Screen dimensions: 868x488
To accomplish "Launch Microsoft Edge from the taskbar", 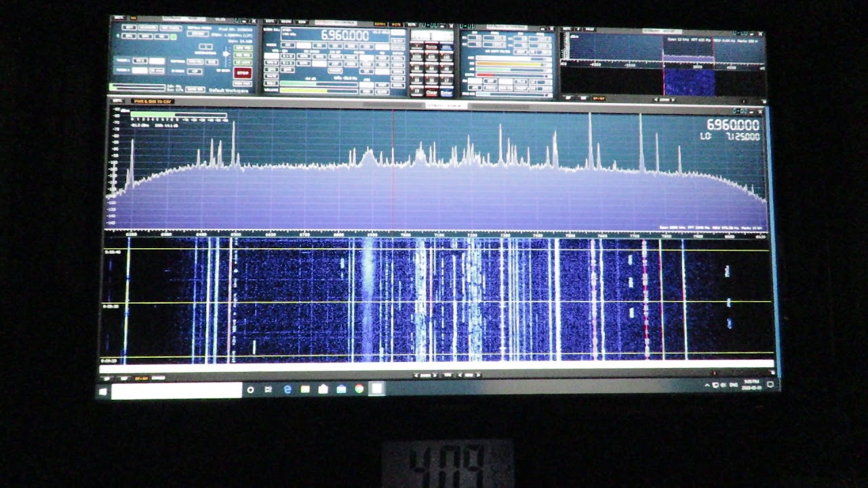I will (288, 390).
